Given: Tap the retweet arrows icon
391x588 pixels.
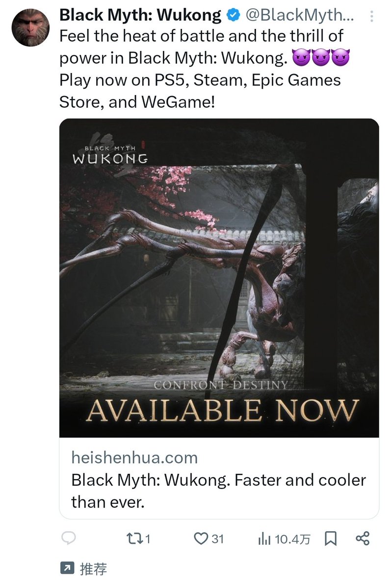Looking at the screenshot, I should coord(132,539).
